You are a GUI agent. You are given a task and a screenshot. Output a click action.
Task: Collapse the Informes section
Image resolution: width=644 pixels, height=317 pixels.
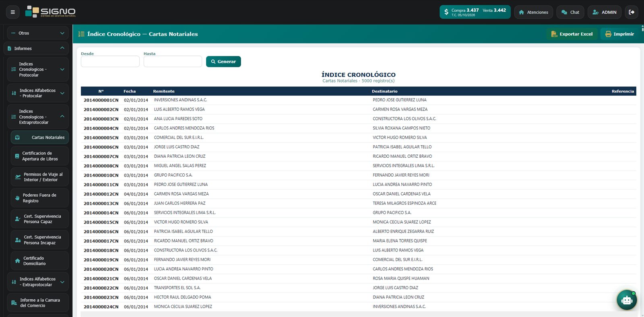pyautogui.click(x=36, y=48)
